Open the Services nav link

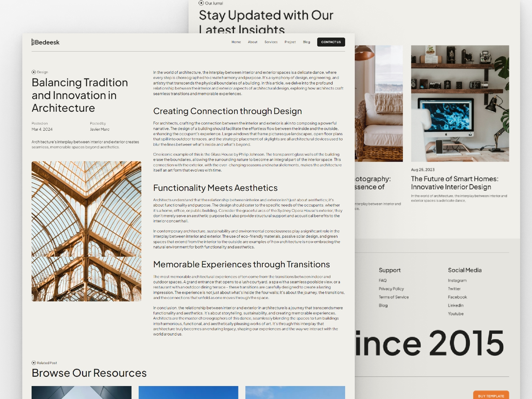coord(271,42)
